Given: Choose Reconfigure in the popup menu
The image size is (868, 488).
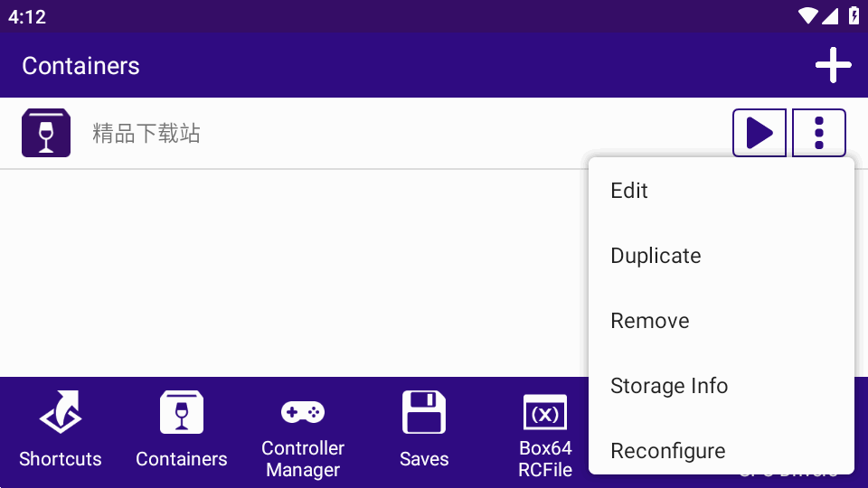Looking at the screenshot, I should point(668,451).
